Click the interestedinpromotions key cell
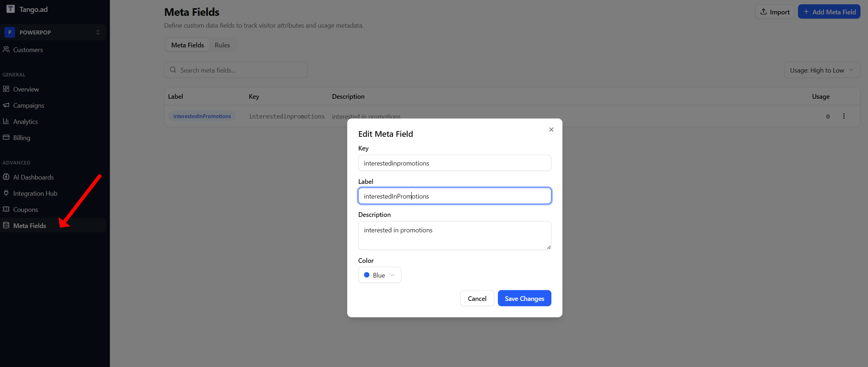 (286, 116)
